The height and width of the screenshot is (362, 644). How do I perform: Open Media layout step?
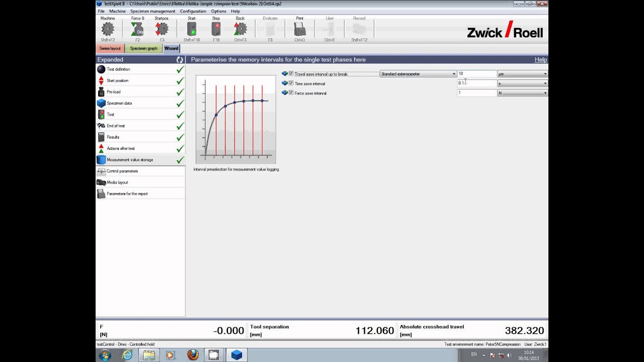[x=140, y=183]
